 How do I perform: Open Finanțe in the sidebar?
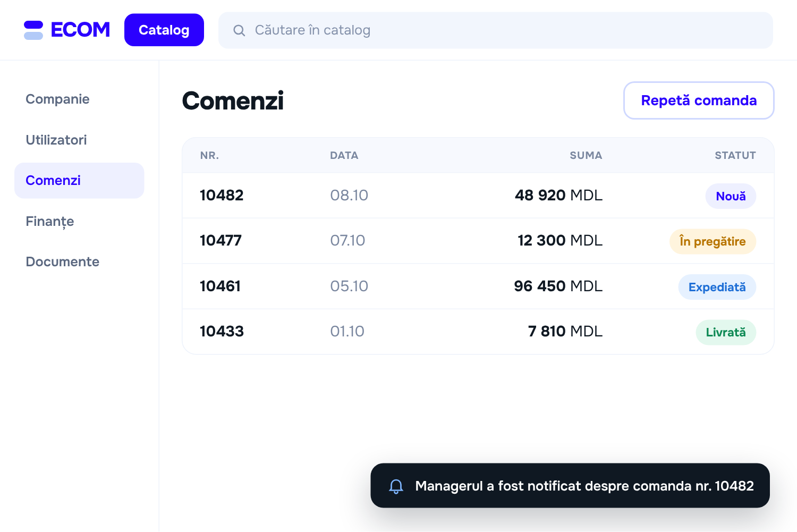tap(79, 222)
